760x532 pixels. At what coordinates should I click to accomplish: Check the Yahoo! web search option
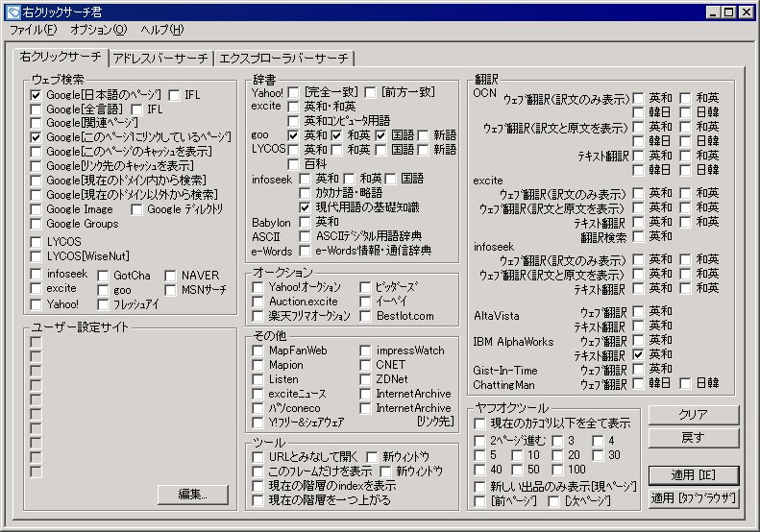pos(36,304)
